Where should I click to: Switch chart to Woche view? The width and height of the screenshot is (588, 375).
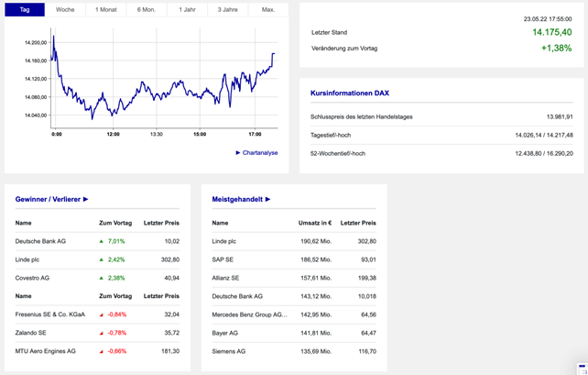point(65,9)
